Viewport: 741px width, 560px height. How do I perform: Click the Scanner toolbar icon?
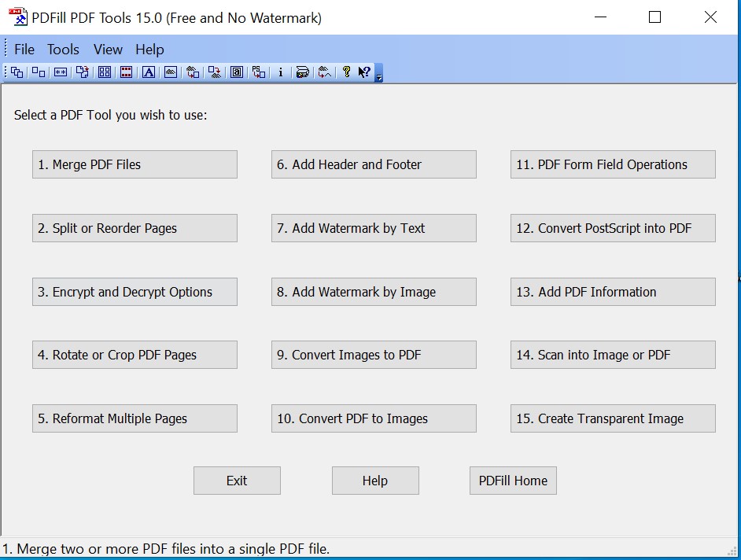click(302, 72)
